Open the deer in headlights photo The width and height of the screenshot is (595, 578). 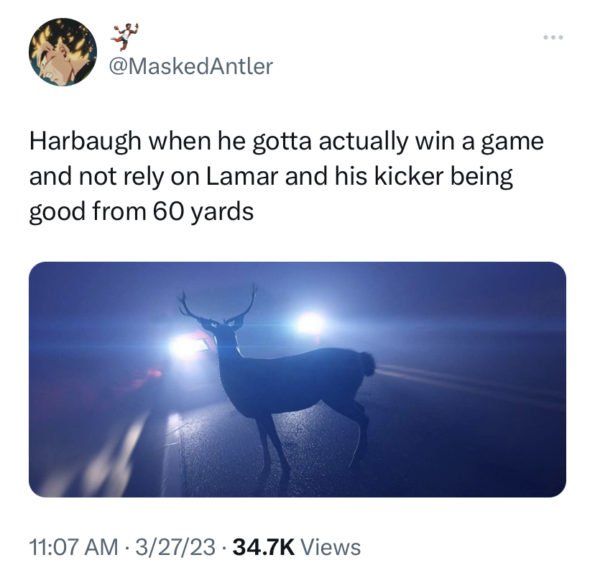click(298, 379)
